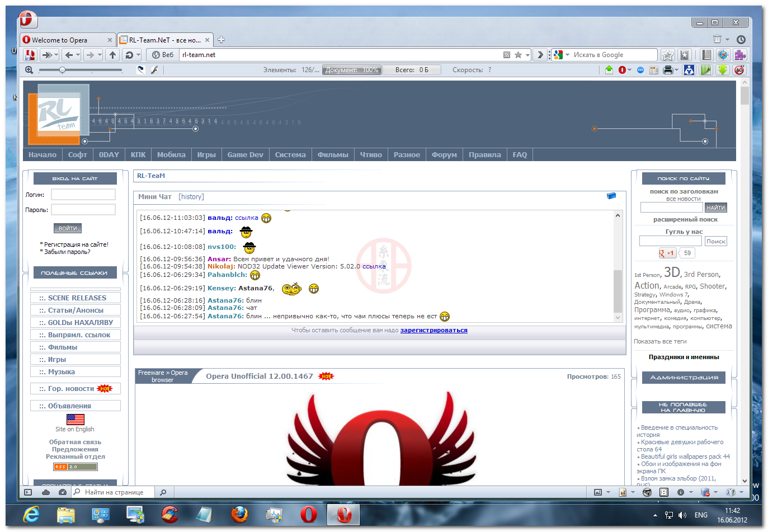
Task: Open the reload options dropdown arrow
Action: 138,55
